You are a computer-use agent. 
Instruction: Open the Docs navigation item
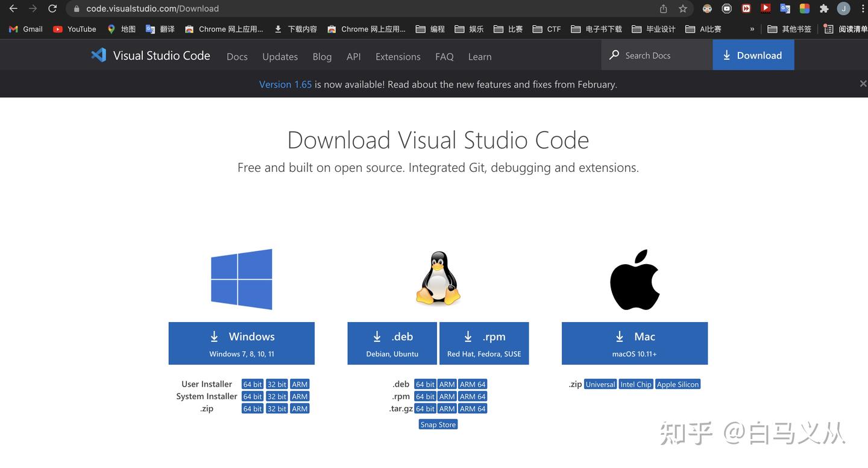[x=237, y=56]
